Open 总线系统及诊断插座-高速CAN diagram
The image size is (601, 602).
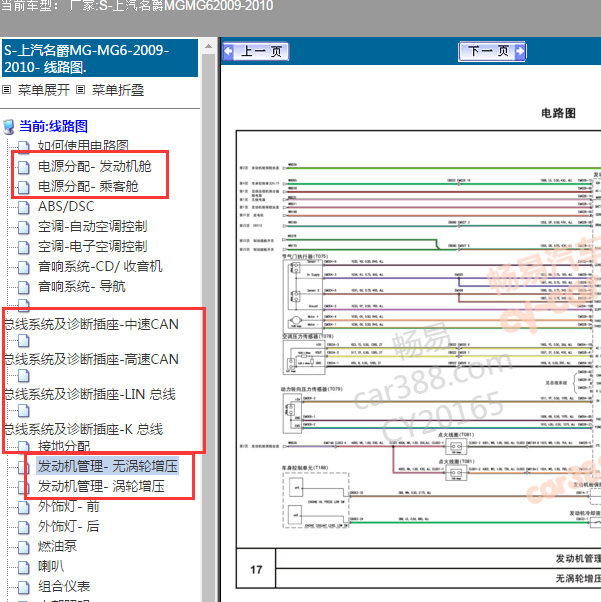(91, 359)
